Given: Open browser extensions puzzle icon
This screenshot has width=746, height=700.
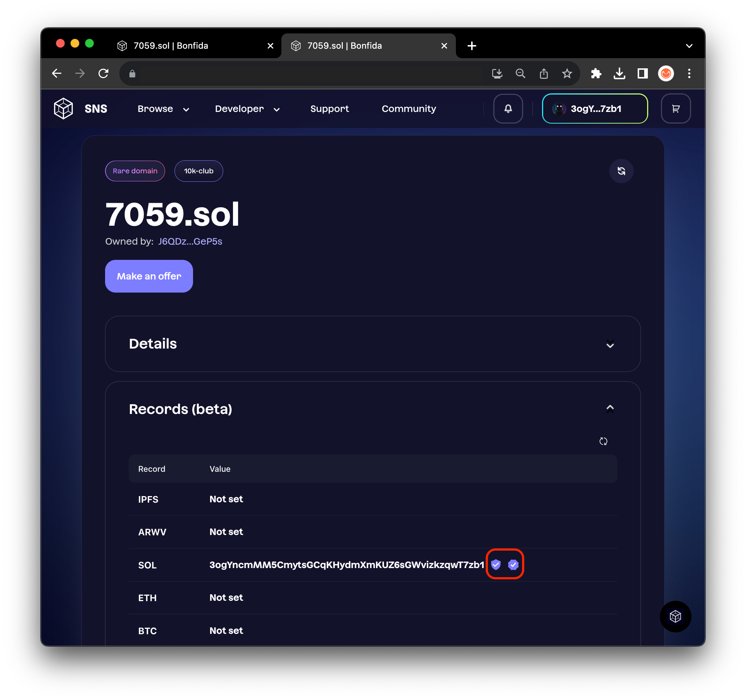Looking at the screenshot, I should (x=596, y=73).
